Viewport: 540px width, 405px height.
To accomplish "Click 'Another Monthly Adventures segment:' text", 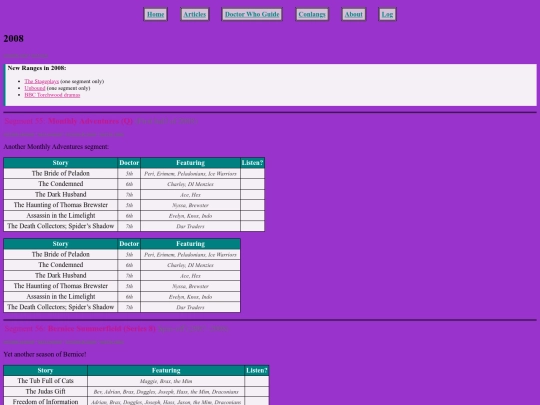I will click(56, 147).
